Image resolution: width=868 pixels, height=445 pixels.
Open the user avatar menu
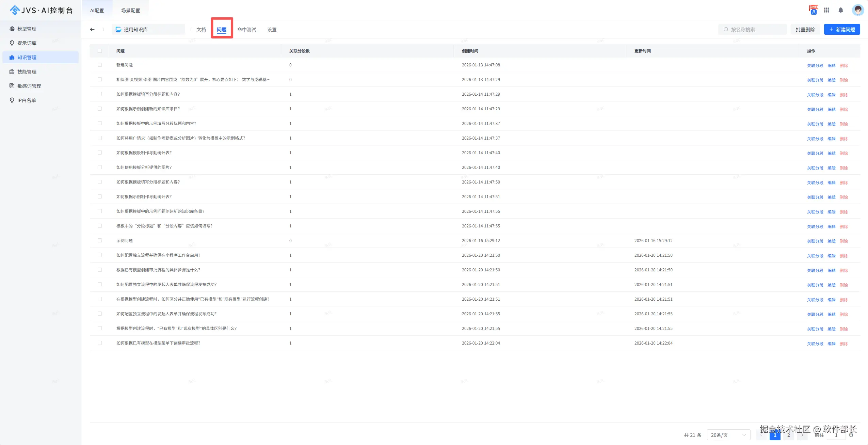click(x=857, y=10)
